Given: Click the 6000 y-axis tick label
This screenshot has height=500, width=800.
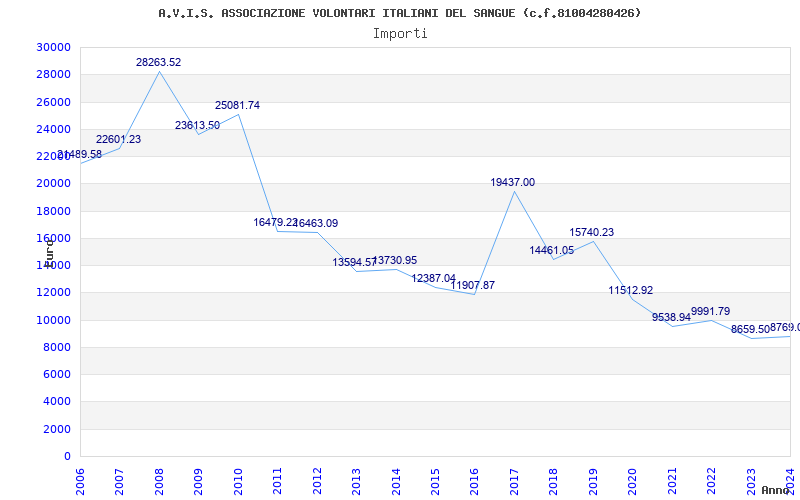Looking at the screenshot, I should tap(57, 374).
